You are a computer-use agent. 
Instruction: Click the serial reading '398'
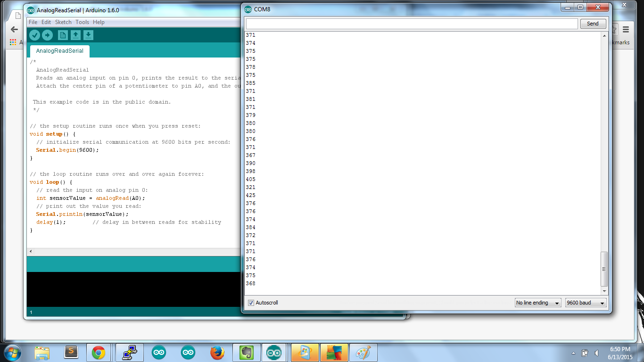tap(250, 171)
